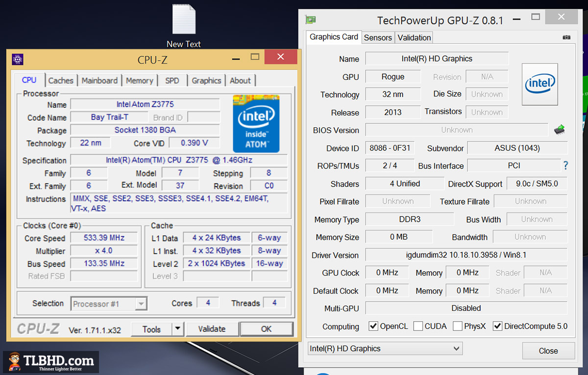588x375 pixels.
Task: Open the Memory tab in CPU-Z
Action: pos(139,81)
